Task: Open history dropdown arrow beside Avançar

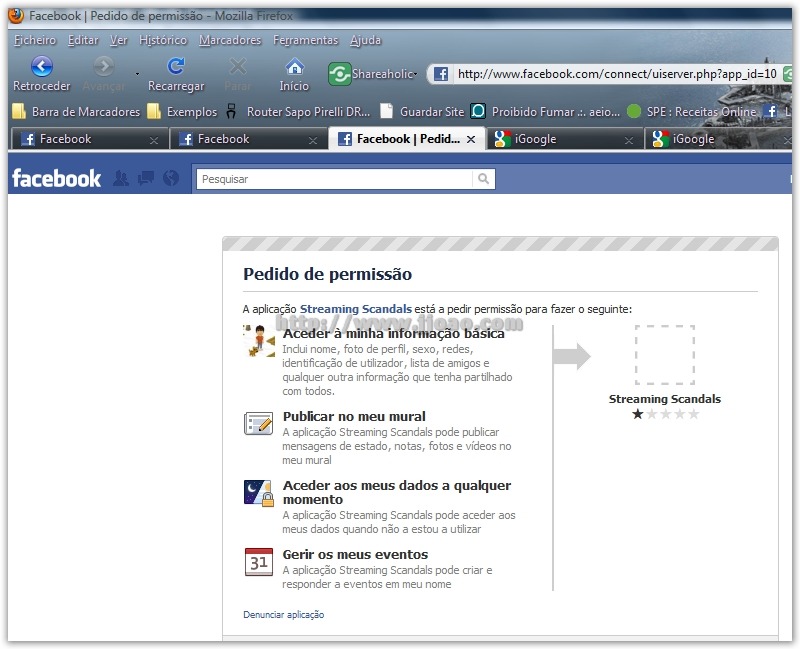Action: tap(137, 74)
